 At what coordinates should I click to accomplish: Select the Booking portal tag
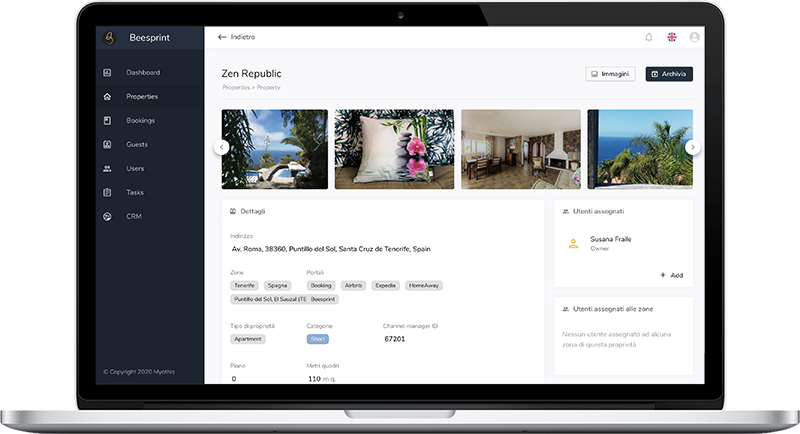pos(321,286)
